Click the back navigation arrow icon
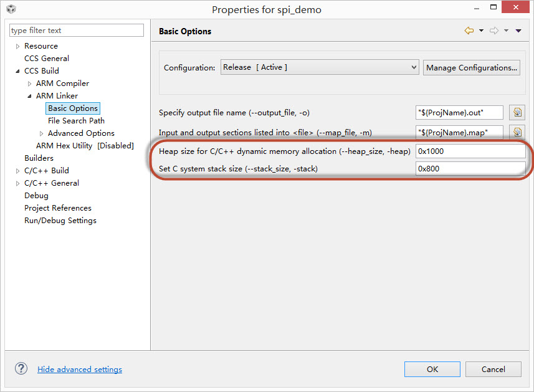 tap(469, 31)
